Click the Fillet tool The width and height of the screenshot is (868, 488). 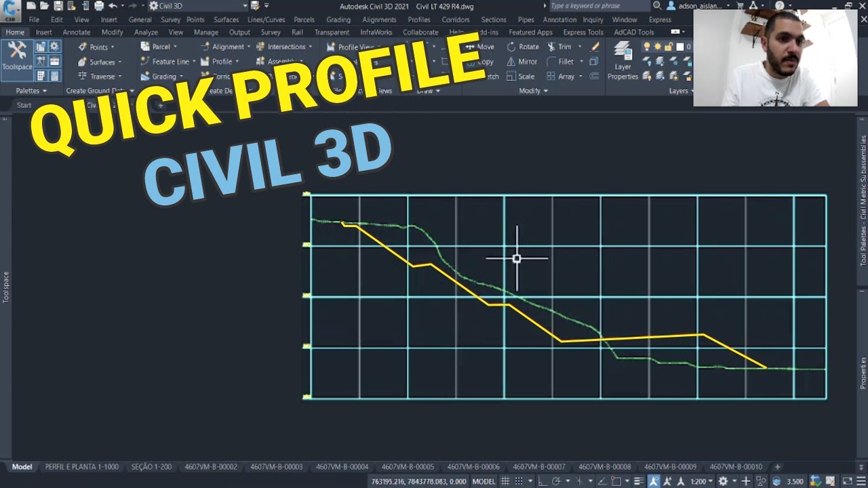click(560, 62)
